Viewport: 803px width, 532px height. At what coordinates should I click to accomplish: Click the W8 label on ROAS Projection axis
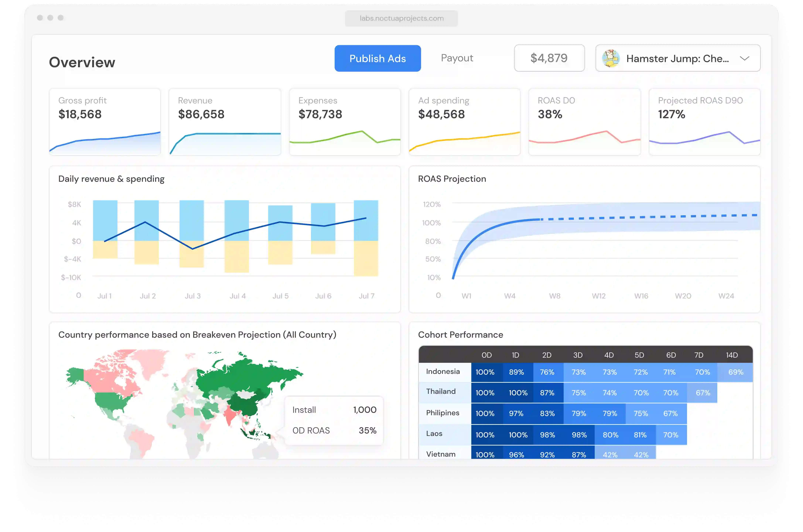tap(554, 296)
